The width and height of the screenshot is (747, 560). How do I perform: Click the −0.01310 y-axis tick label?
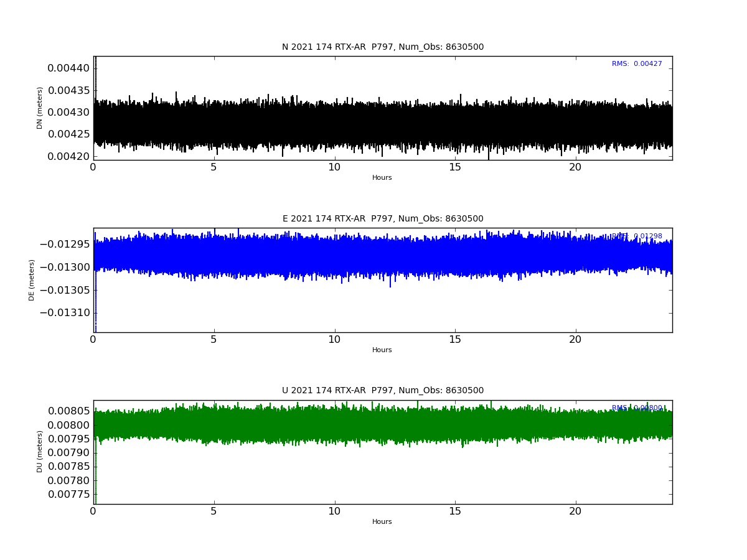tap(65, 313)
